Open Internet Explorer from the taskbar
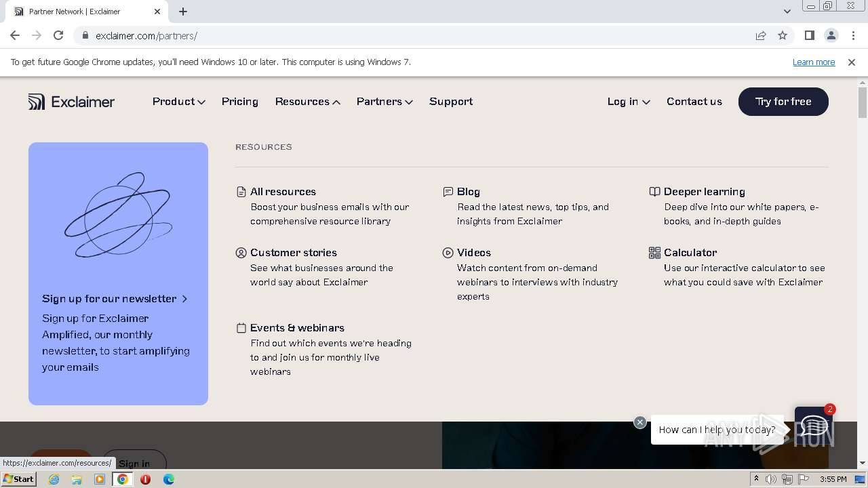This screenshot has height=488, width=868. (x=54, y=479)
